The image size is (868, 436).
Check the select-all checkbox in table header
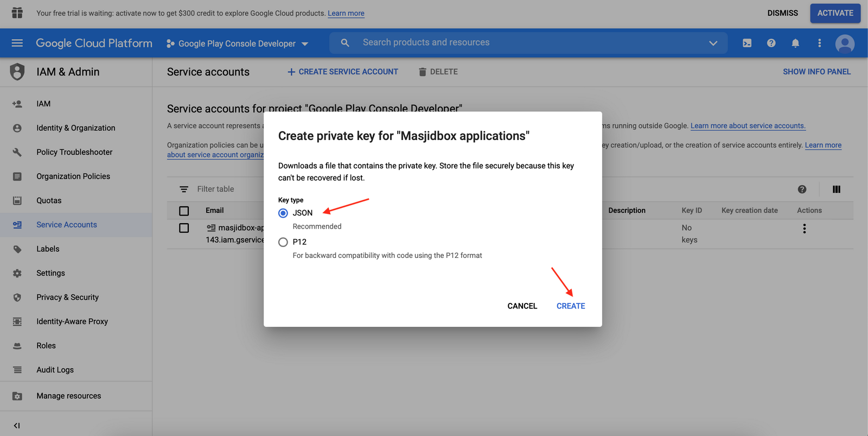(184, 211)
